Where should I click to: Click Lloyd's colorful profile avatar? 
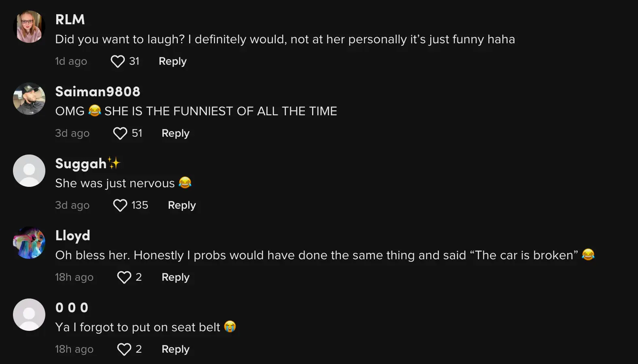point(29,243)
